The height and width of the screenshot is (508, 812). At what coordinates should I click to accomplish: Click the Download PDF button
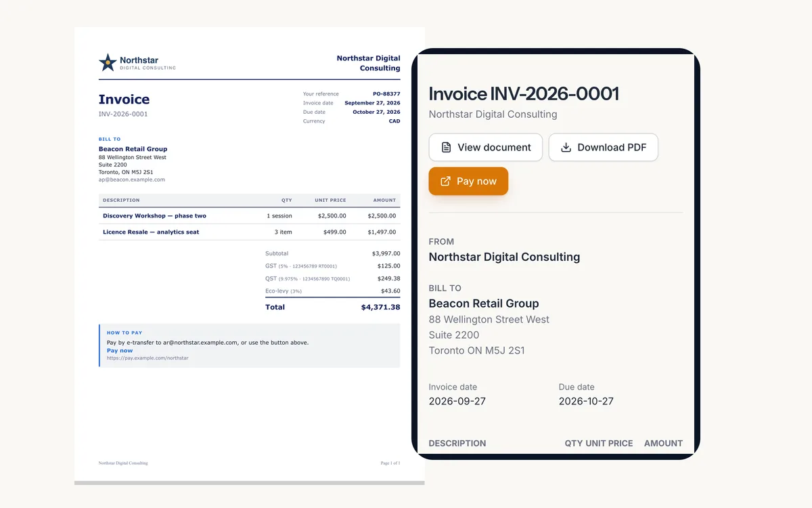point(603,147)
